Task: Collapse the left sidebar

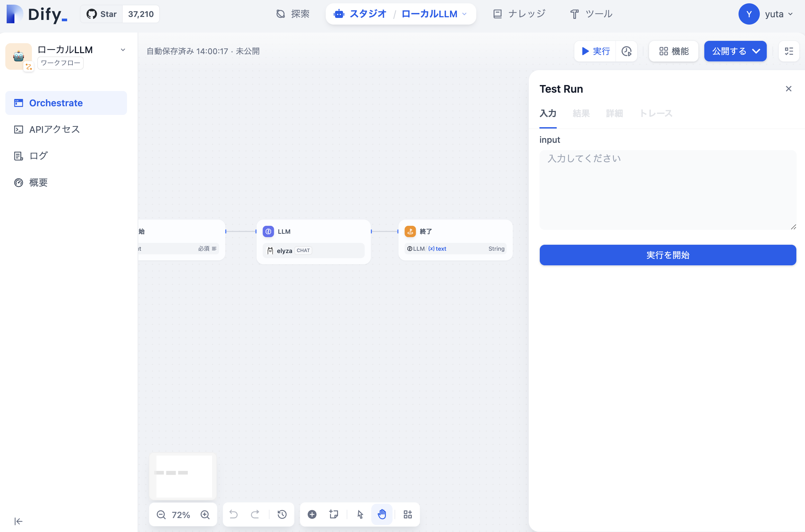Action: [x=18, y=521]
